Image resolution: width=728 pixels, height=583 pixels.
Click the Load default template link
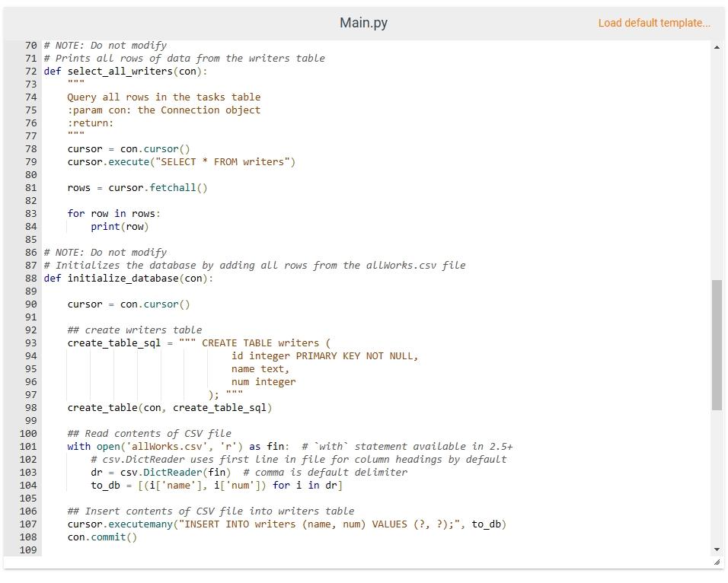tap(653, 23)
